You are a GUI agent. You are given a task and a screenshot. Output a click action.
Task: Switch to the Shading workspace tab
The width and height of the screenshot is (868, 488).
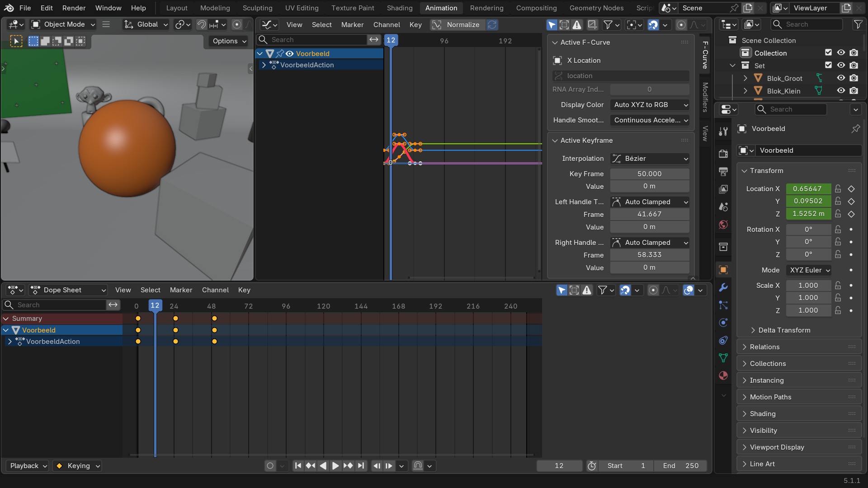point(400,8)
